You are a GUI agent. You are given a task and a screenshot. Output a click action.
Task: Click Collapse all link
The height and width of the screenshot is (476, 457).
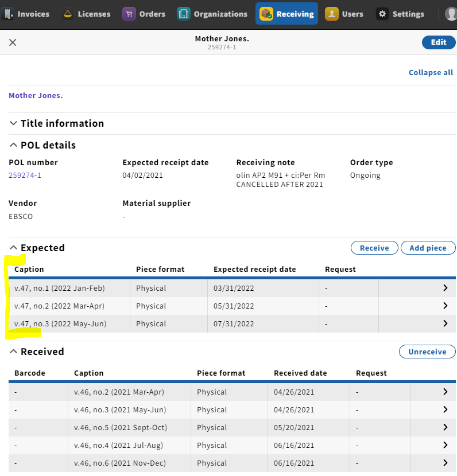pos(431,73)
